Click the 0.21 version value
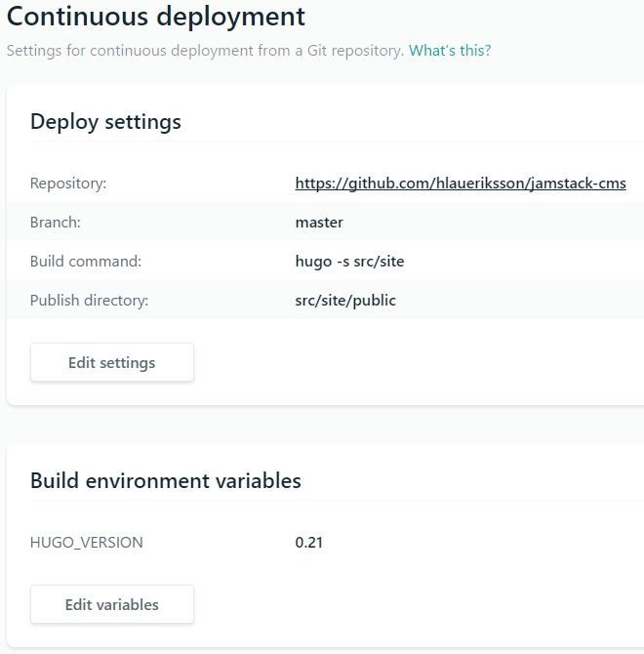Image resolution: width=644 pixels, height=654 pixels. coord(308,543)
